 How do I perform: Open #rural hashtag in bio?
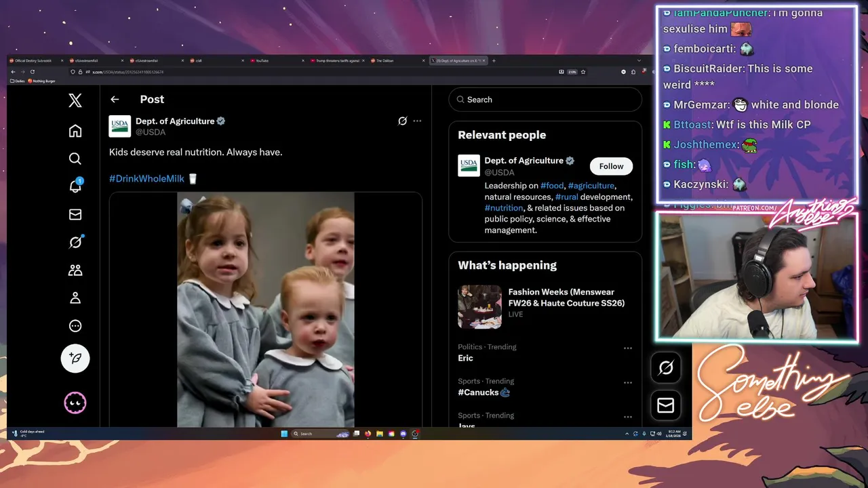(567, 197)
